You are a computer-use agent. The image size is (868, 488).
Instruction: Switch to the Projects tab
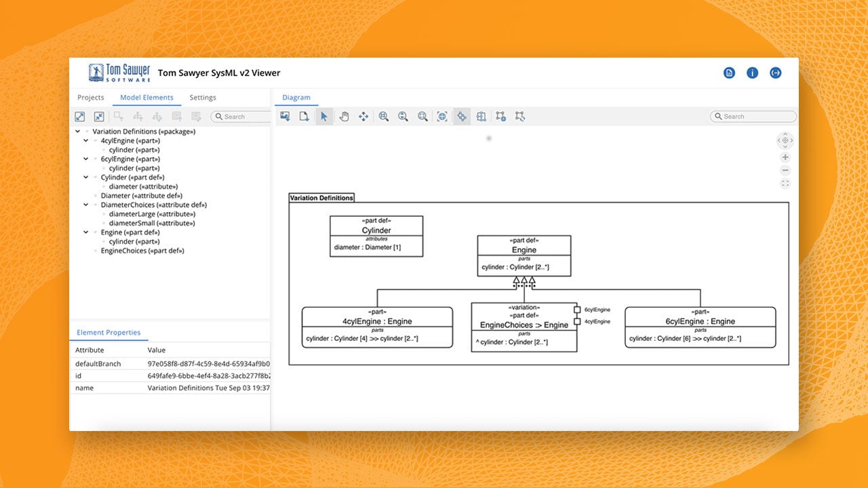coord(91,98)
